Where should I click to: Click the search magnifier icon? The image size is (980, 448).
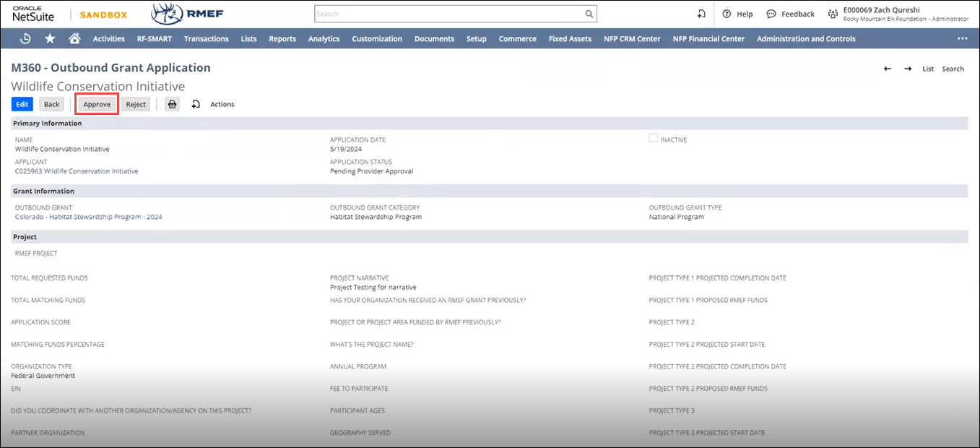point(589,14)
